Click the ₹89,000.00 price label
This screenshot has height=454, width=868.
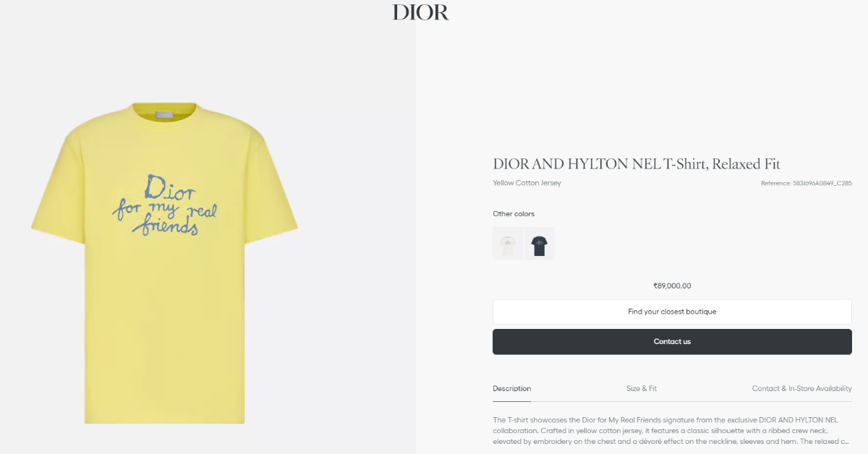pos(672,286)
